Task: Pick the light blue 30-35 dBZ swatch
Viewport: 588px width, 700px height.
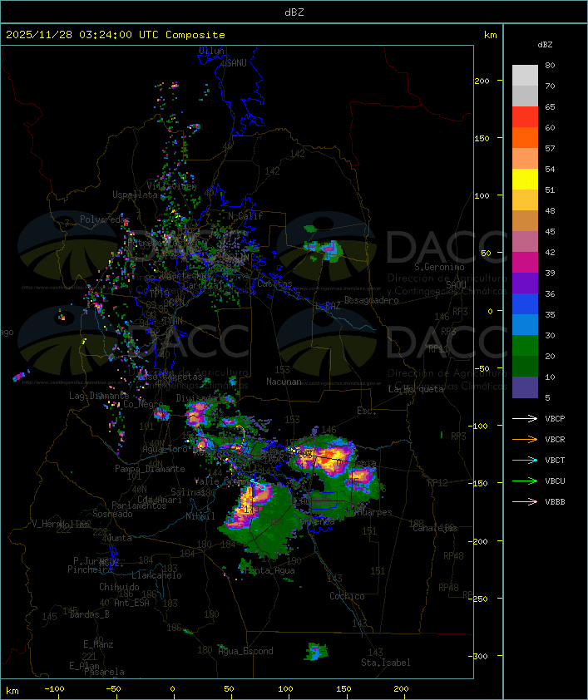Action: pos(525,324)
